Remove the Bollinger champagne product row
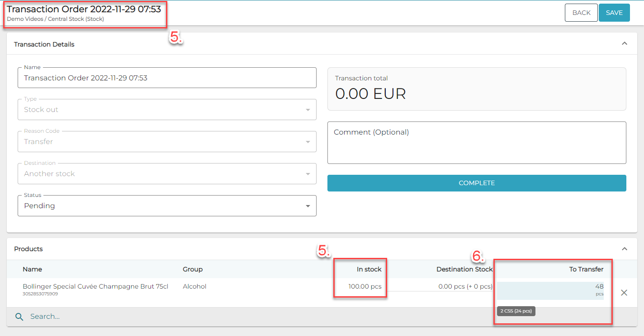The image size is (644, 336). 624,293
